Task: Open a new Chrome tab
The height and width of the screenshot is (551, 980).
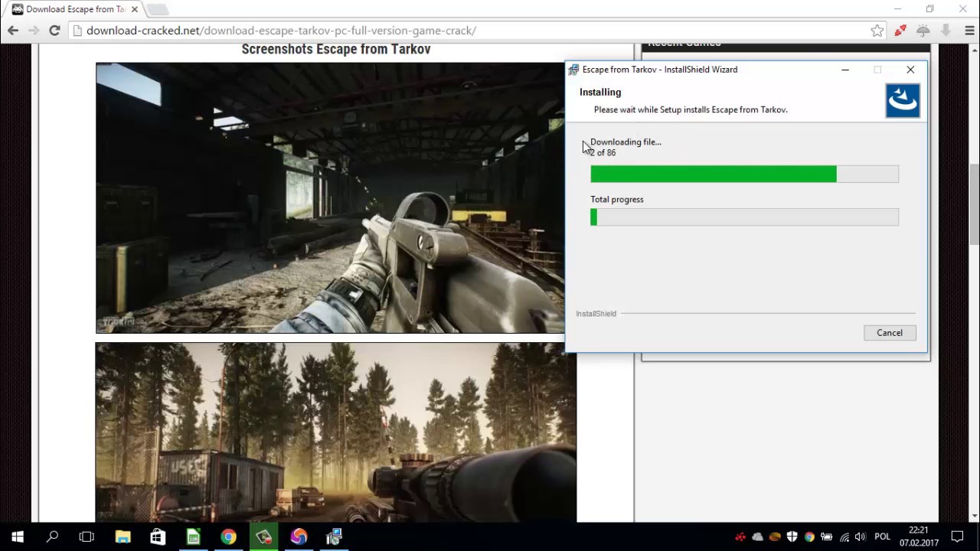Action: pos(158,9)
